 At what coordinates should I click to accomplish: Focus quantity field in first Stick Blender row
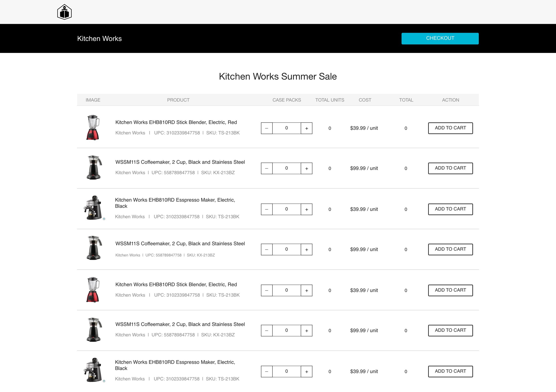pyautogui.click(x=286, y=128)
